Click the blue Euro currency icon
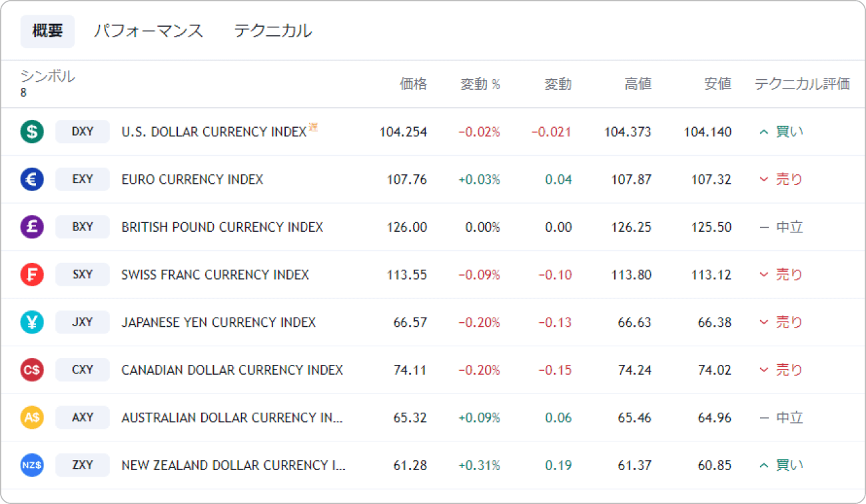This screenshot has height=504, width=866. tap(32, 179)
